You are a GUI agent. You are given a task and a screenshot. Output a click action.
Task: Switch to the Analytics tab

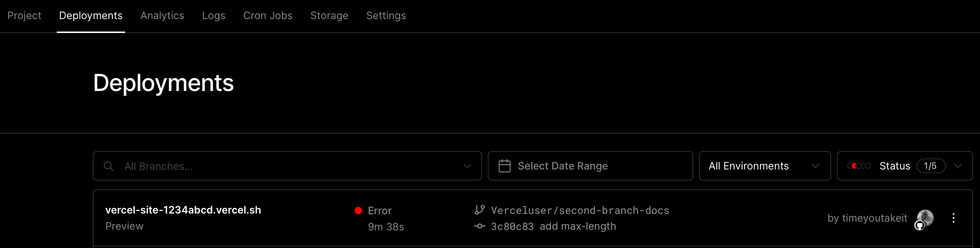click(162, 16)
